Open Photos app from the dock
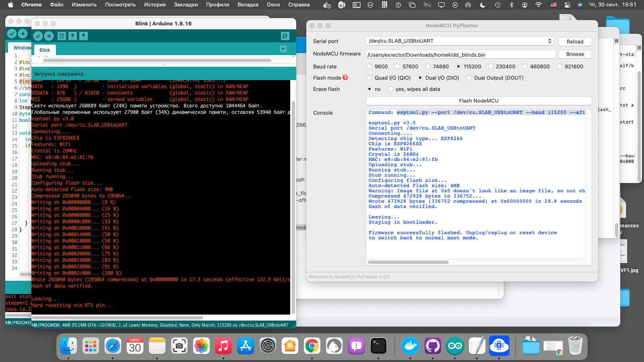Screen dimensions: 644x362 click(201, 346)
